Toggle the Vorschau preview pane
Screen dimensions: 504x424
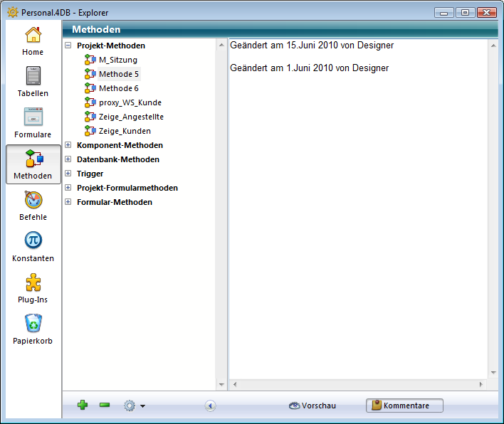click(x=313, y=406)
